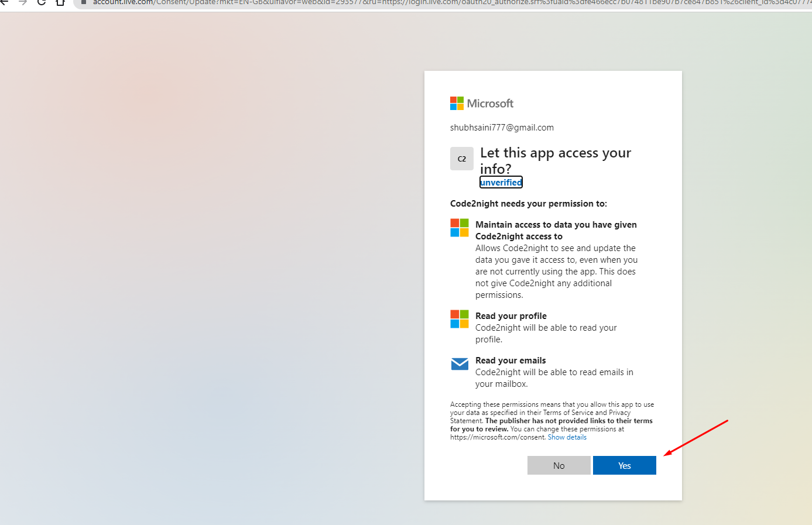This screenshot has height=525, width=812.
Task: Click the Microsoft icon beside Maintain access
Action: tap(460, 228)
